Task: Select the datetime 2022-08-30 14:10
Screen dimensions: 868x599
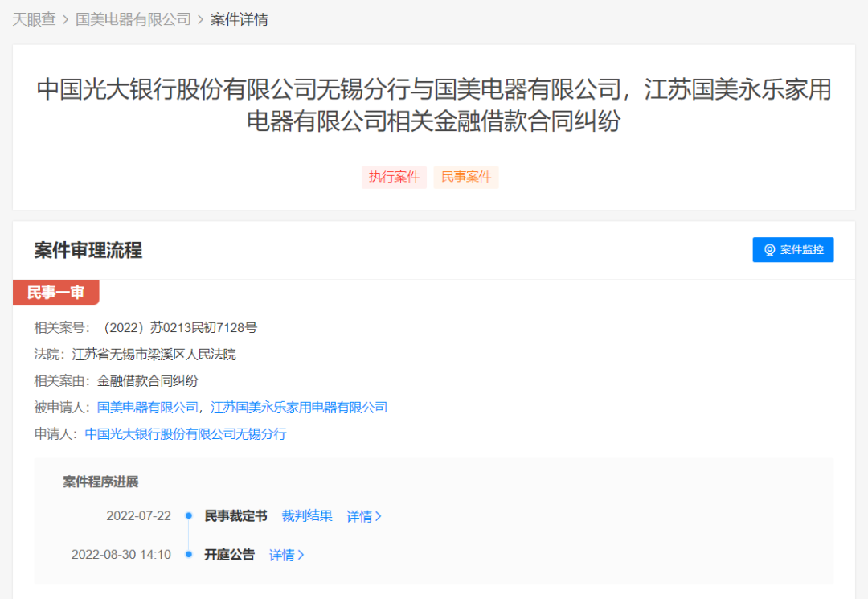Action: click(x=121, y=555)
